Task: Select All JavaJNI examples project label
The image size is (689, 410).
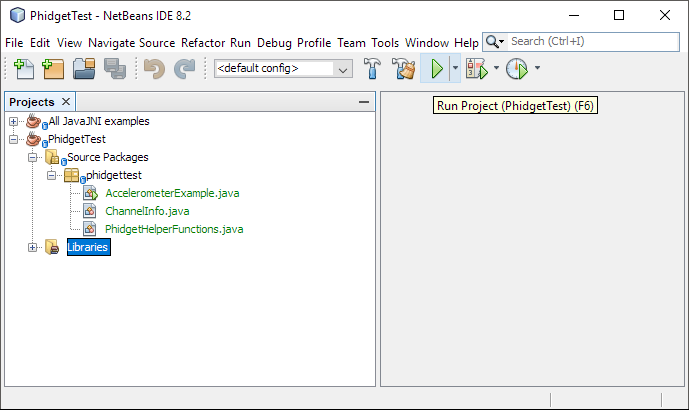Action: click(x=99, y=121)
